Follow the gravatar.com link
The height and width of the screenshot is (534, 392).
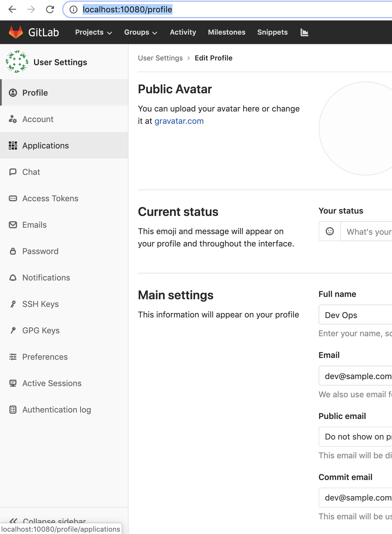[179, 121]
